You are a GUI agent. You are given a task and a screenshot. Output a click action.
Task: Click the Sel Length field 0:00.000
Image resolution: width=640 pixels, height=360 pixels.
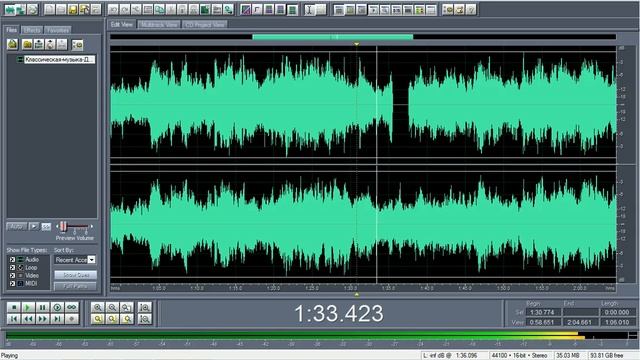617,312
